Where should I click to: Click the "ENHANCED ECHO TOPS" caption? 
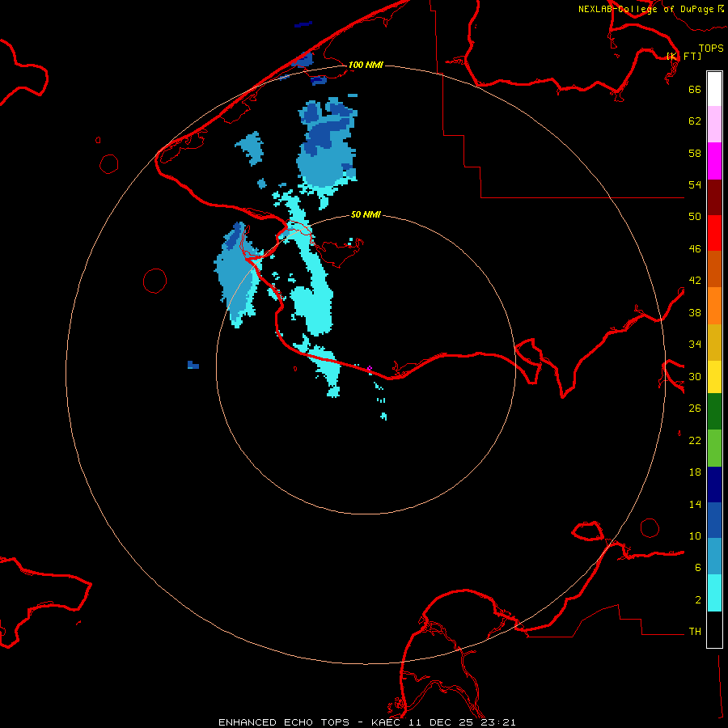coord(284,722)
